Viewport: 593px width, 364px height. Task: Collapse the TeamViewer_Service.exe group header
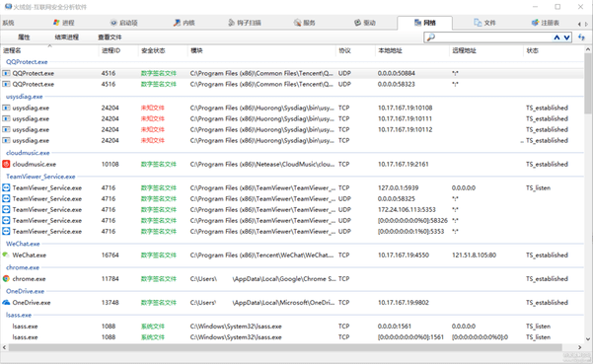(x=40, y=177)
